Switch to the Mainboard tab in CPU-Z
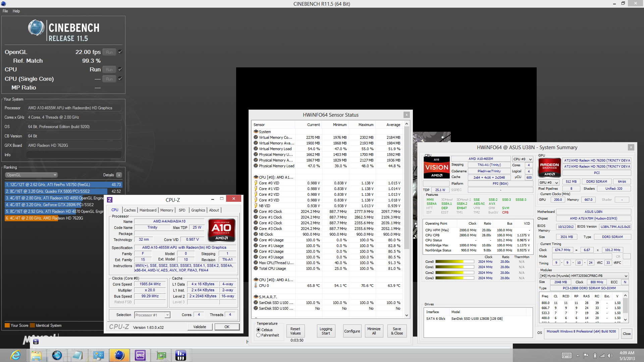 click(x=148, y=210)
